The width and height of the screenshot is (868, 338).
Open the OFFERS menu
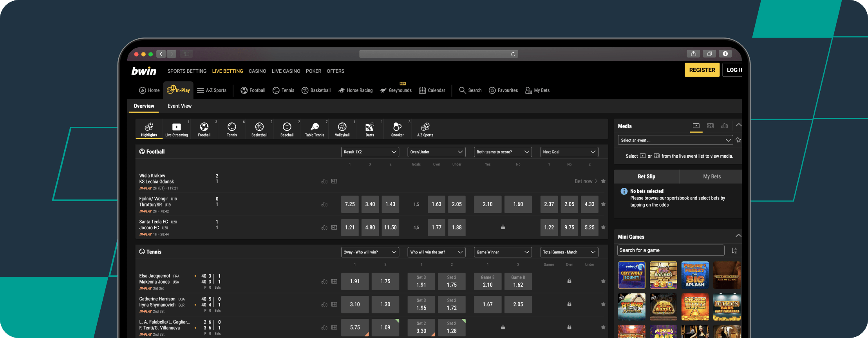(x=335, y=71)
